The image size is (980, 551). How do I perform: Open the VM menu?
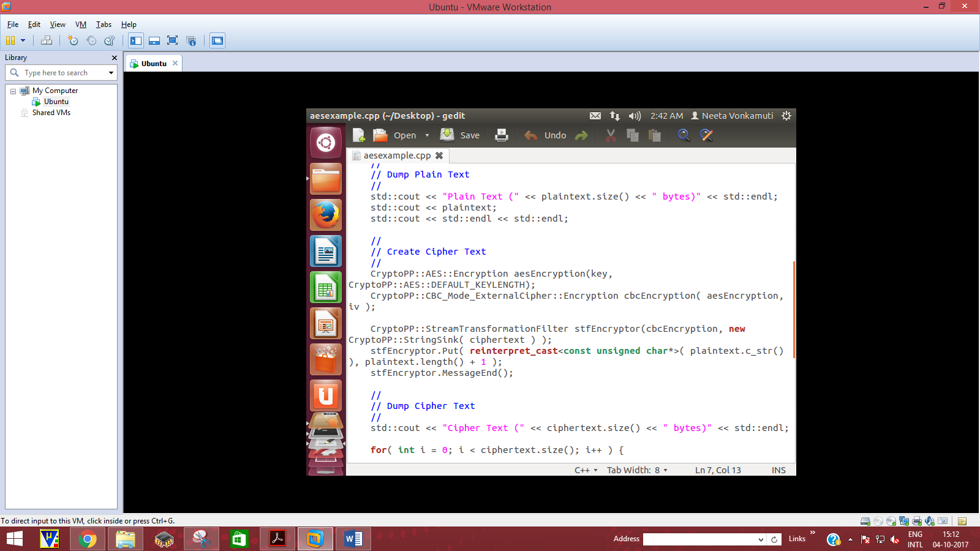click(81, 24)
